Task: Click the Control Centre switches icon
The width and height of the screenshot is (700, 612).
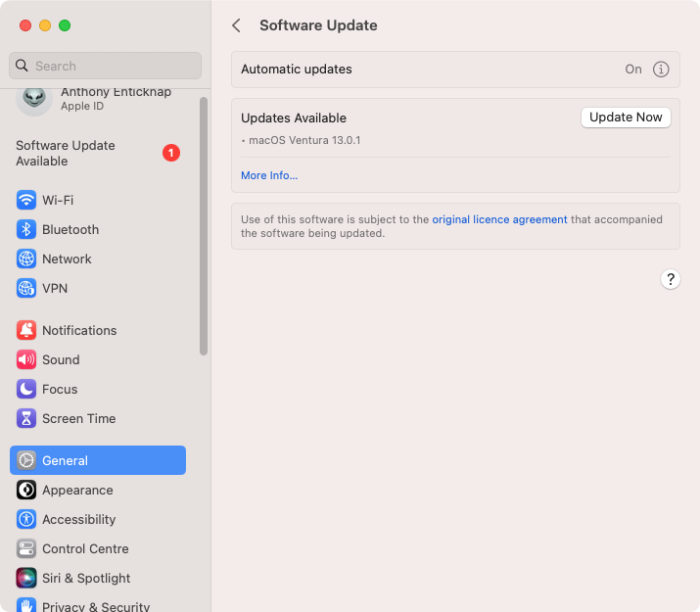Action: (26, 549)
